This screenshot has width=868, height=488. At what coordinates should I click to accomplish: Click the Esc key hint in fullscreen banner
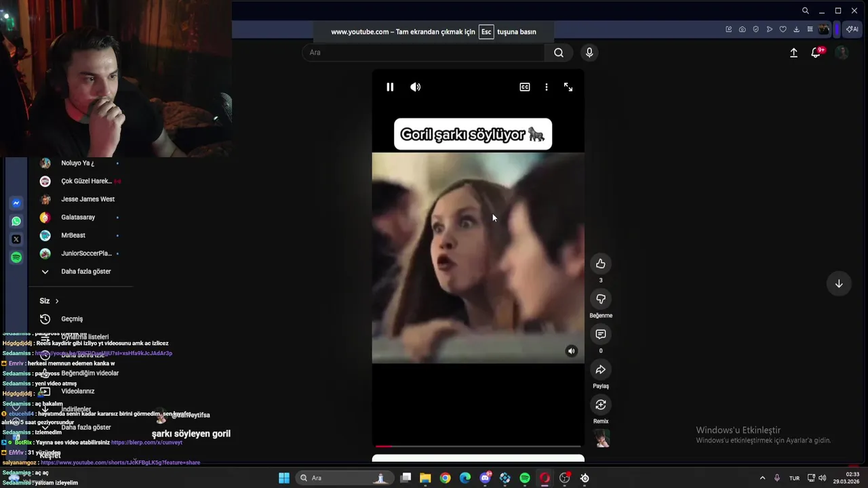point(486,32)
